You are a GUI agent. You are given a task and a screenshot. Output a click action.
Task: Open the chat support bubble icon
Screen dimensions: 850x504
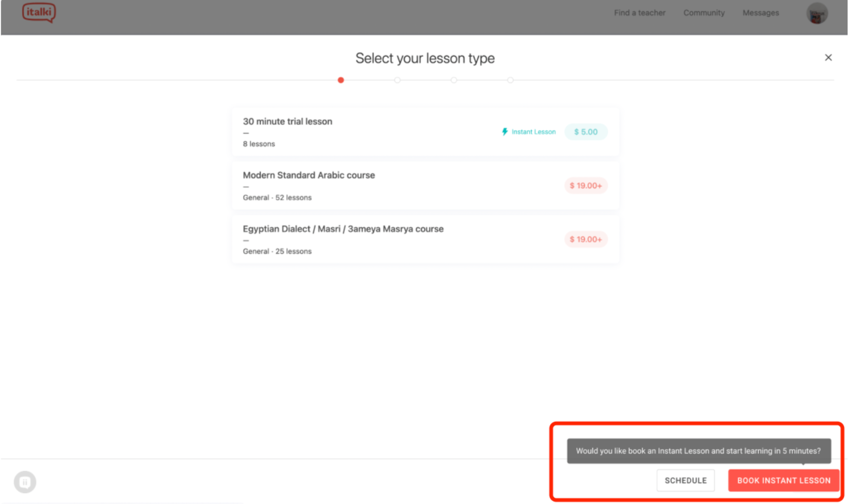coord(25,482)
